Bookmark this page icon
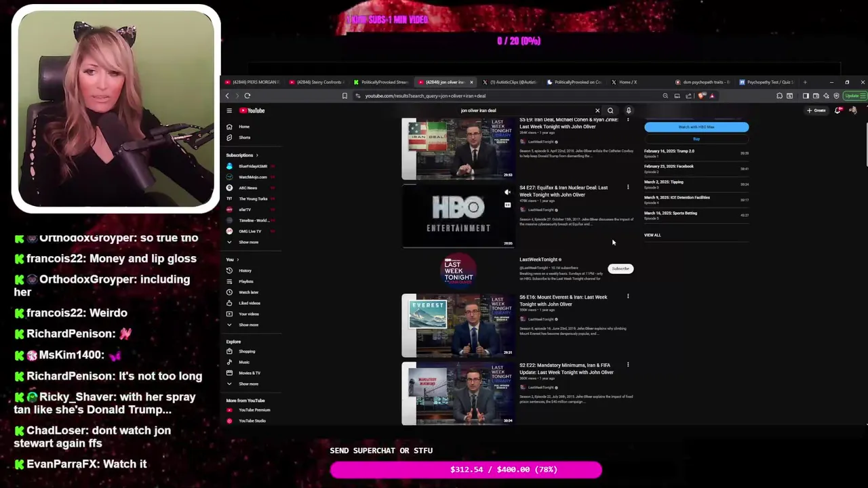The width and height of the screenshot is (868, 488). point(344,96)
